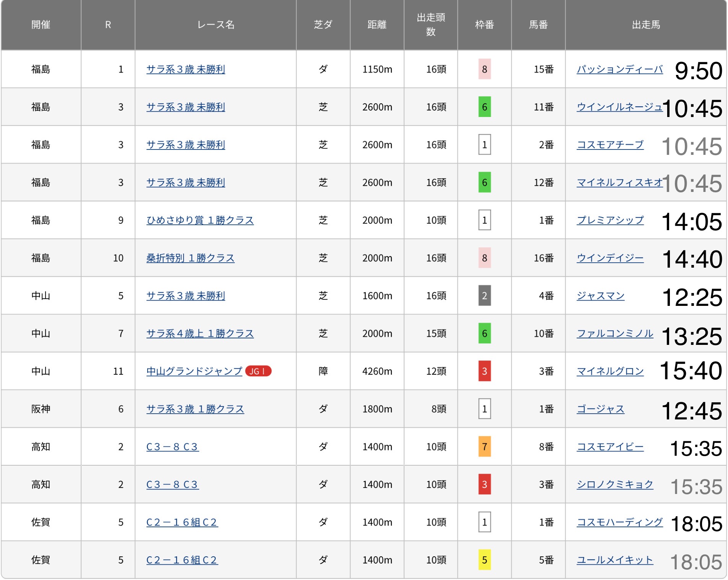Click the red JG I grade badge
Image resolution: width=728 pixels, height=580 pixels.
point(258,371)
